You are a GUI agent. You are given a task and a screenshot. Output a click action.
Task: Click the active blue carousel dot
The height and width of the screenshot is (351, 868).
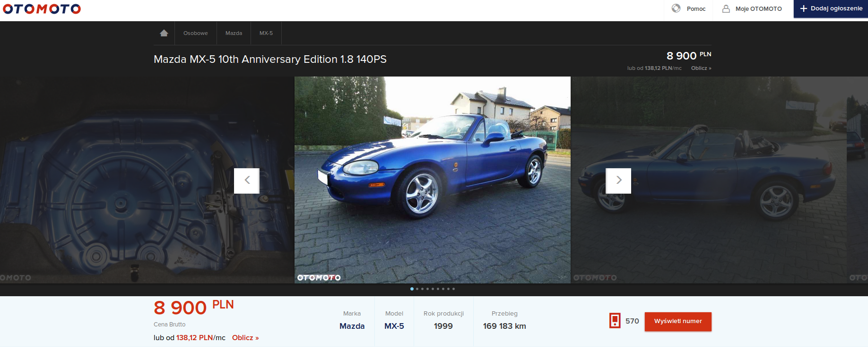pos(412,289)
